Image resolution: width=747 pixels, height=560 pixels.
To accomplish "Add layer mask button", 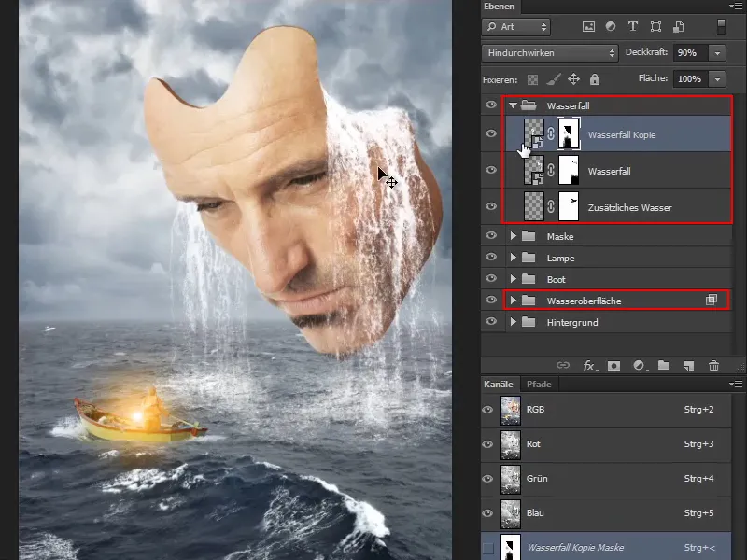I will pos(613,366).
